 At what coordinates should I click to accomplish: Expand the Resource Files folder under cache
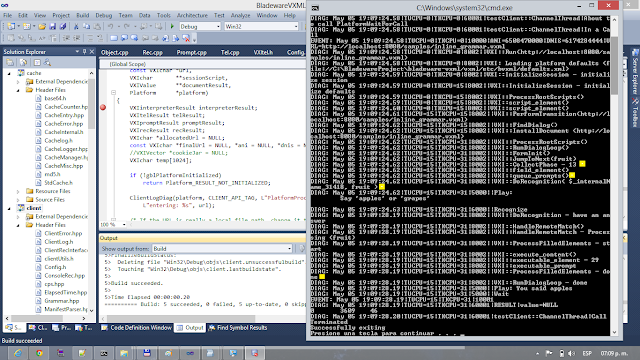18,191
